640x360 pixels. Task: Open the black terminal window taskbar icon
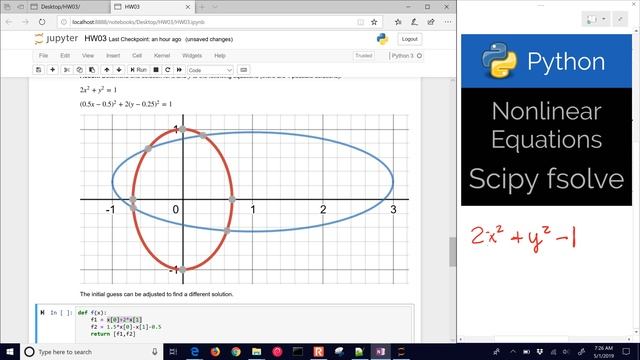click(x=298, y=351)
